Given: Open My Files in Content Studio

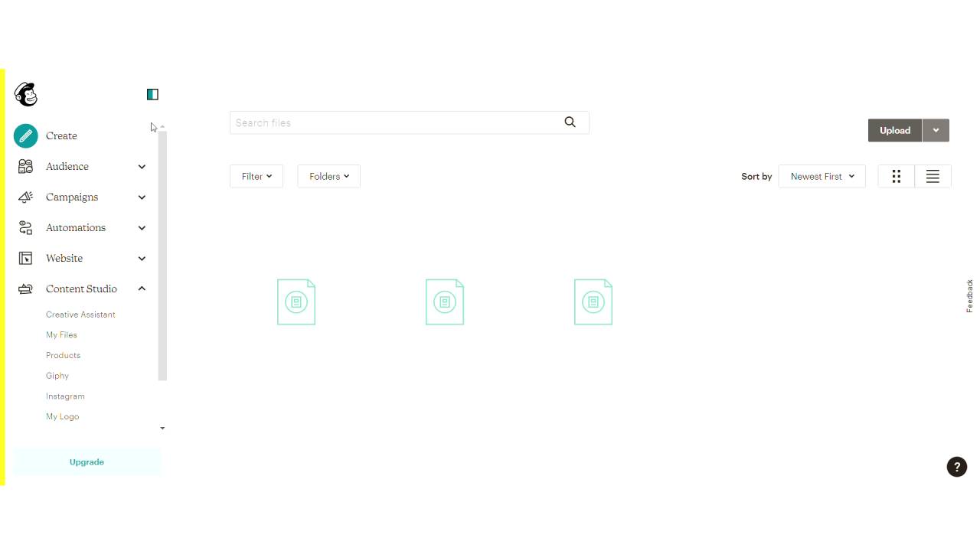Looking at the screenshot, I should (61, 334).
